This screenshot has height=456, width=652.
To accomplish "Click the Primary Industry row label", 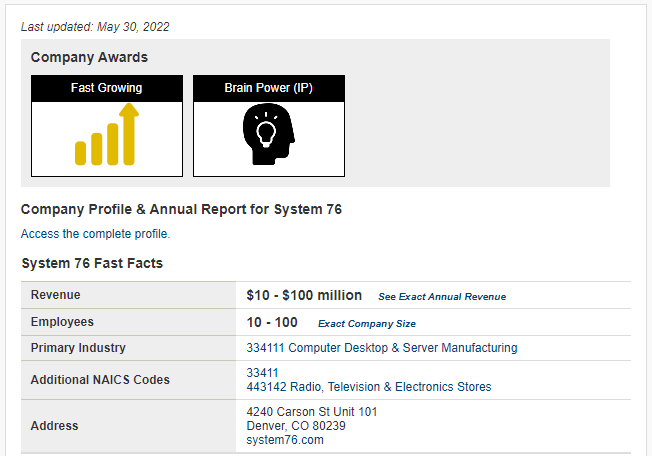I will (78, 348).
